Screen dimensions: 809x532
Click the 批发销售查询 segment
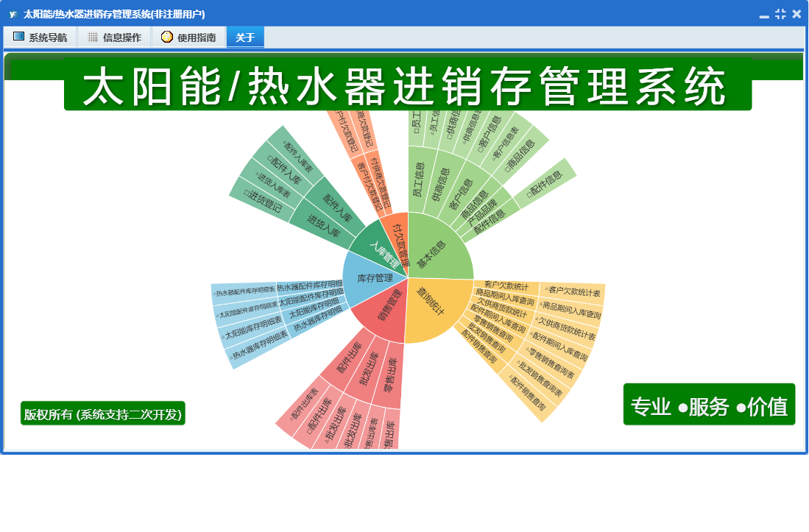[x=486, y=338]
